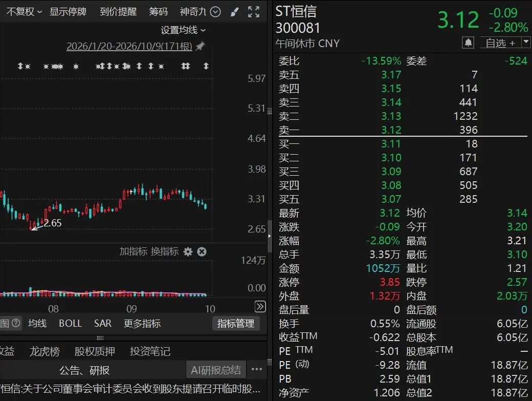Click the 金额 value 1052万
The image size is (532, 401).
(x=383, y=268)
